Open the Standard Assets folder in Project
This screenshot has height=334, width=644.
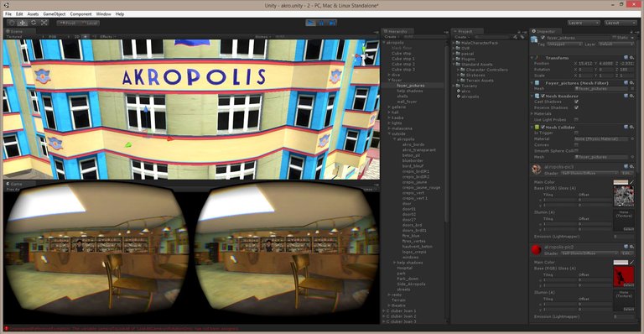[x=476, y=65]
